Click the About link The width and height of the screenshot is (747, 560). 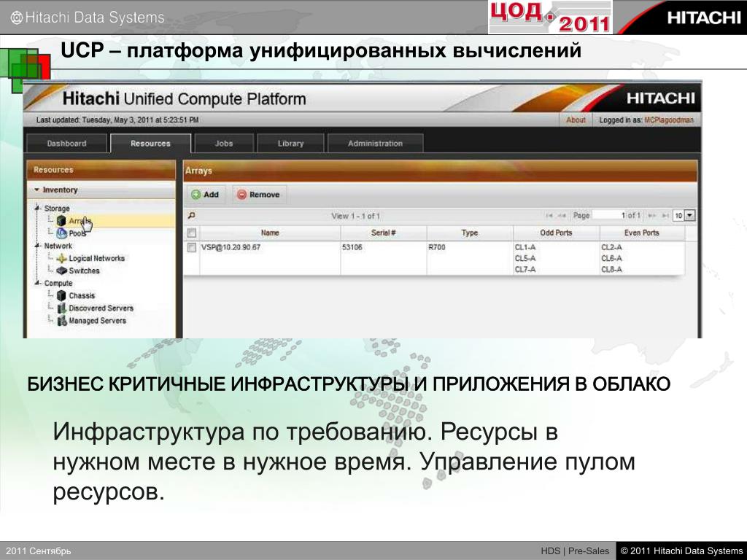coord(576,120)
